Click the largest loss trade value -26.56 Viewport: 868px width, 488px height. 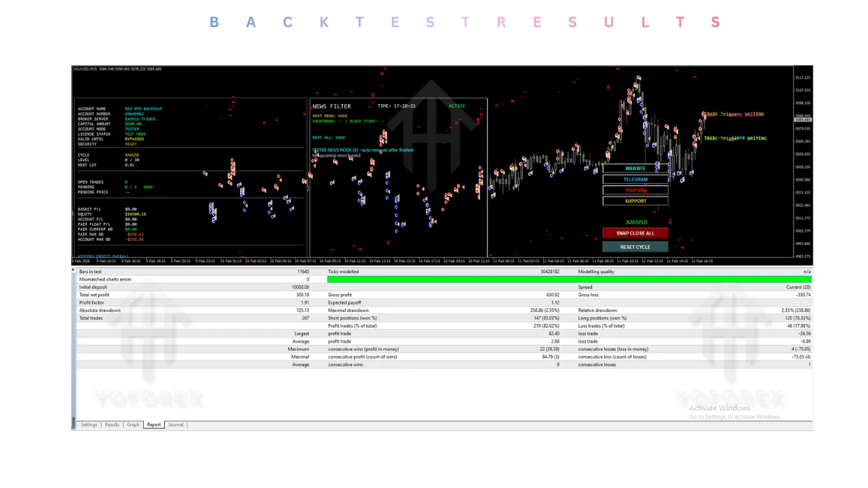coord(804,333)
